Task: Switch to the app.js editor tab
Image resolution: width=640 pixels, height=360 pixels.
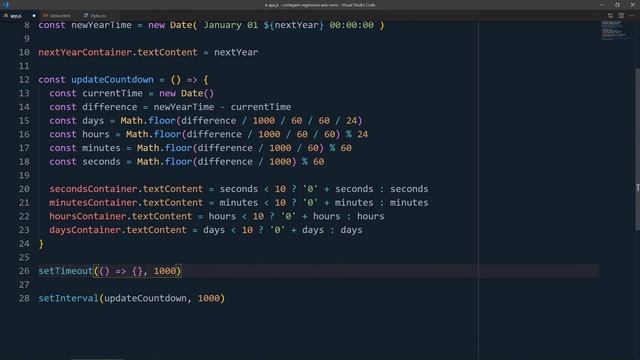Action: 19,16
